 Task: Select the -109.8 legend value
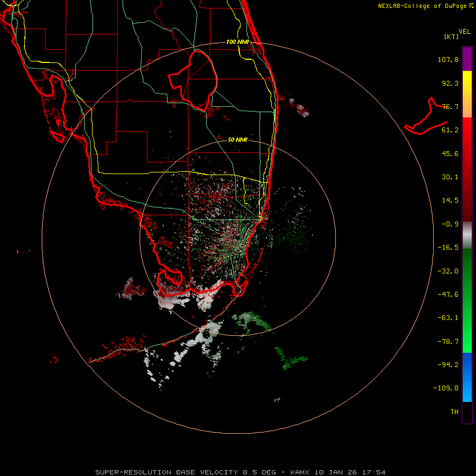tap(446, 388)
